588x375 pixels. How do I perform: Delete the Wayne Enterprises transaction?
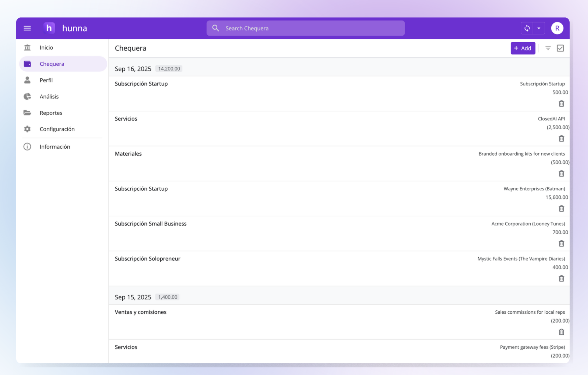point(561,208)
